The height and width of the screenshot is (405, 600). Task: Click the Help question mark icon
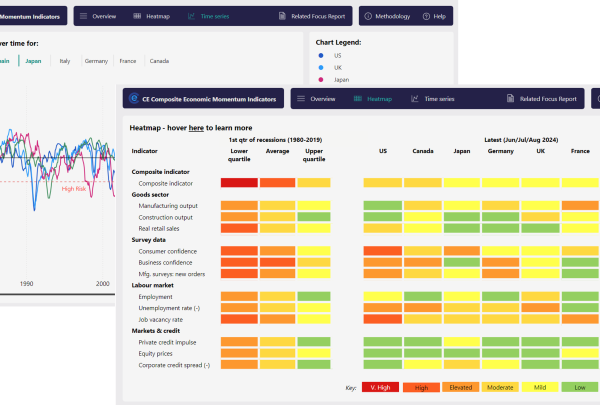[424, 17]
